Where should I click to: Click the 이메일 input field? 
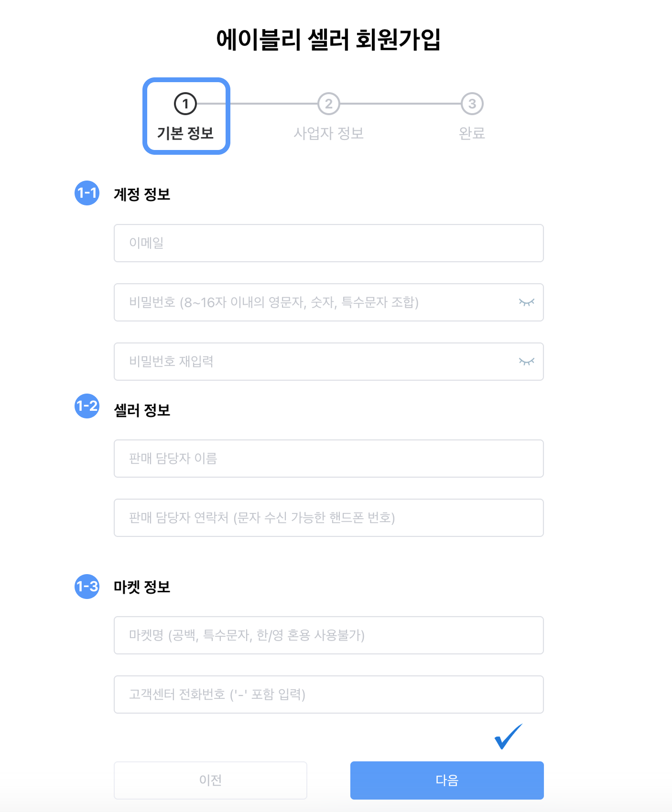(x=328, y=243)
